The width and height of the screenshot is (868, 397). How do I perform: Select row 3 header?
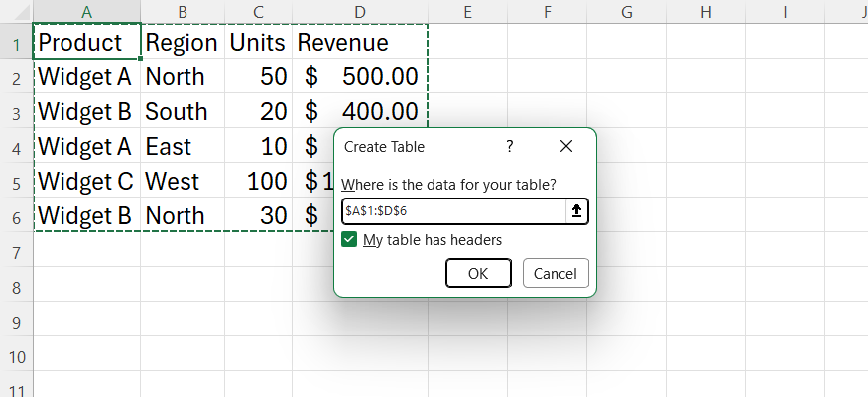tap(17, 112)
